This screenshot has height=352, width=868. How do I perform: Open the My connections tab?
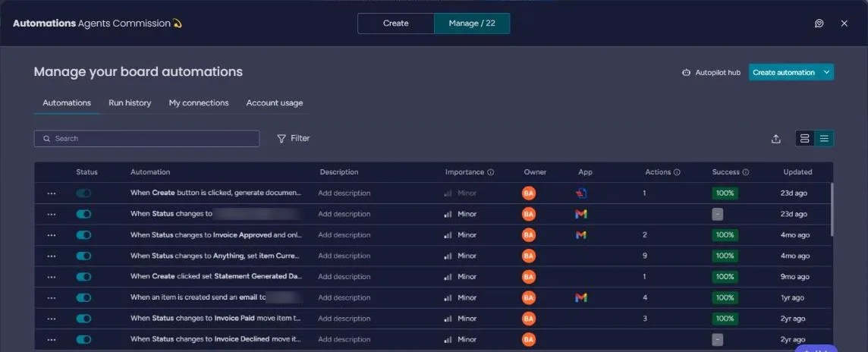point(199,103)
